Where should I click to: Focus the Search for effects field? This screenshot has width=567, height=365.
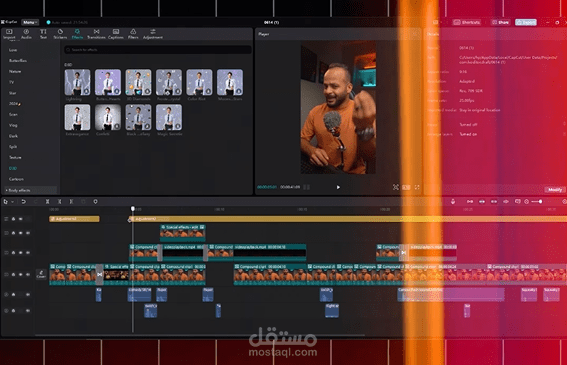point(158,50)
